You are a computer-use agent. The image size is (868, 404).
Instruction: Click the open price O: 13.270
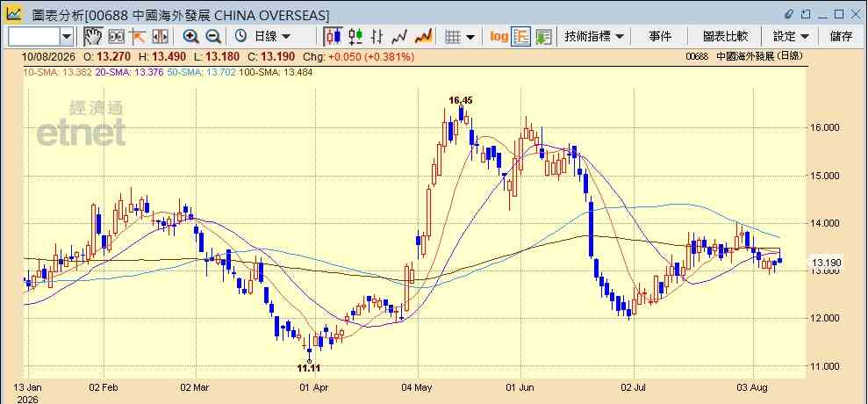click(106, 56)
